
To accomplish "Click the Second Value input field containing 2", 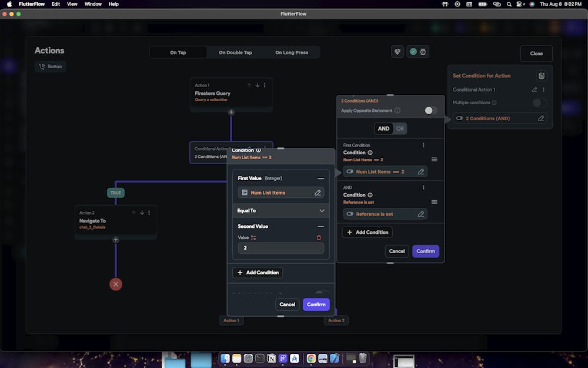I will tap(281, 248).
